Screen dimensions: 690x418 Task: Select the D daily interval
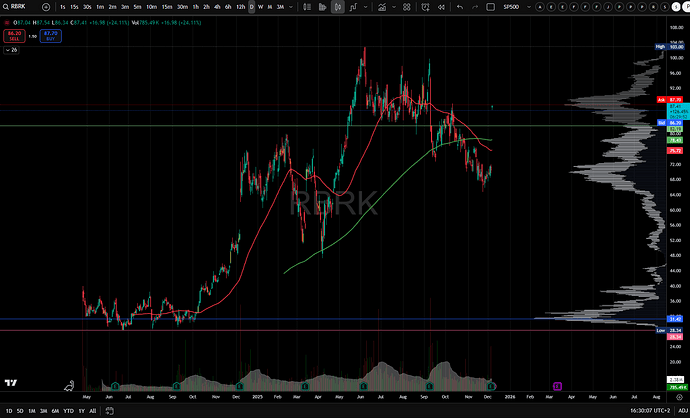(251, 7)
